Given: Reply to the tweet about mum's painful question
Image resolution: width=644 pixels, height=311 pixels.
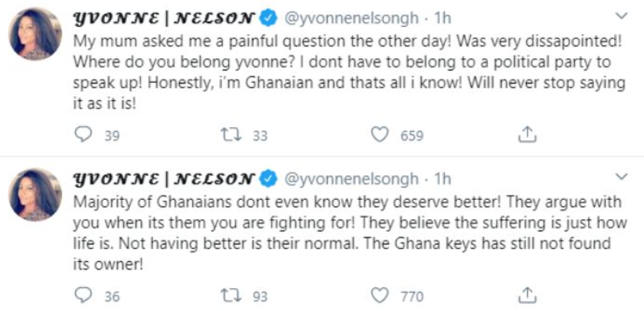Looking at the screenshot, I should (x=83, y=135).
